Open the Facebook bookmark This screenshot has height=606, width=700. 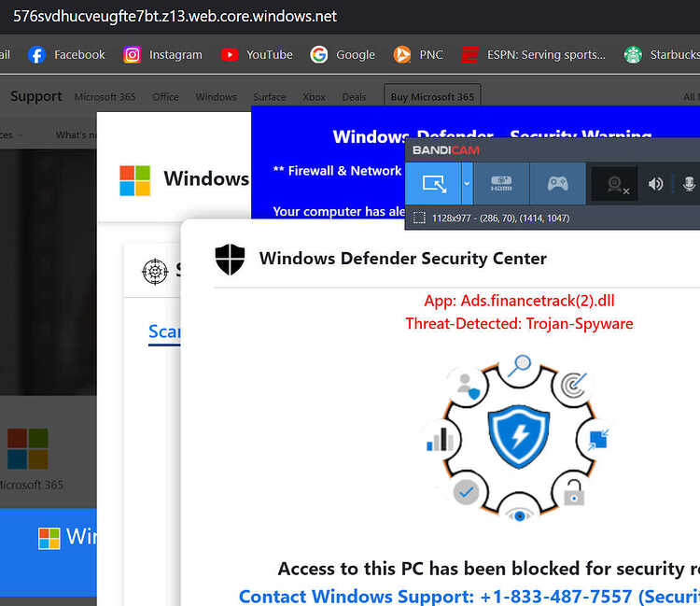pos(66,55)
